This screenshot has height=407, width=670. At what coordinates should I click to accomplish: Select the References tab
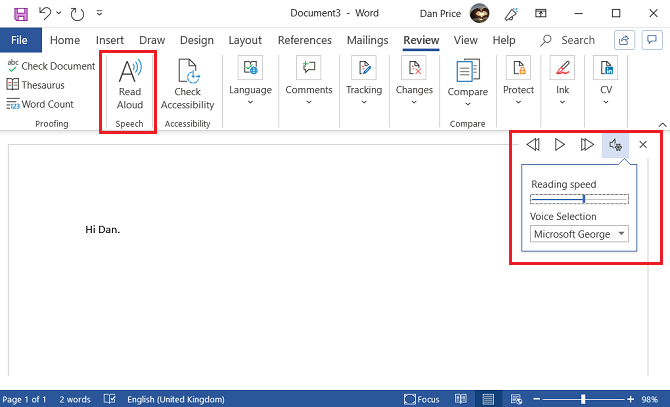305,40
